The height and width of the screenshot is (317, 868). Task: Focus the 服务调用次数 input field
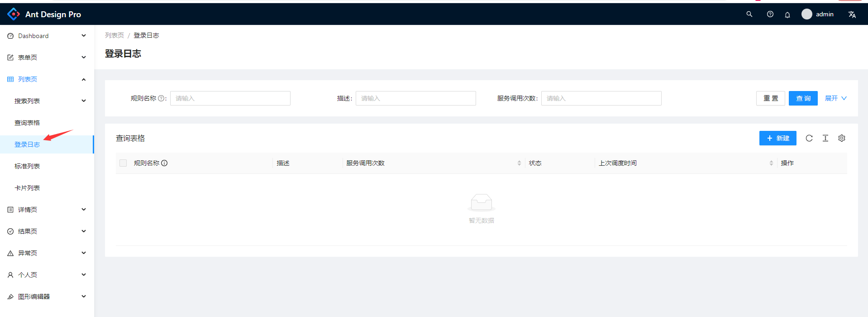601,98
